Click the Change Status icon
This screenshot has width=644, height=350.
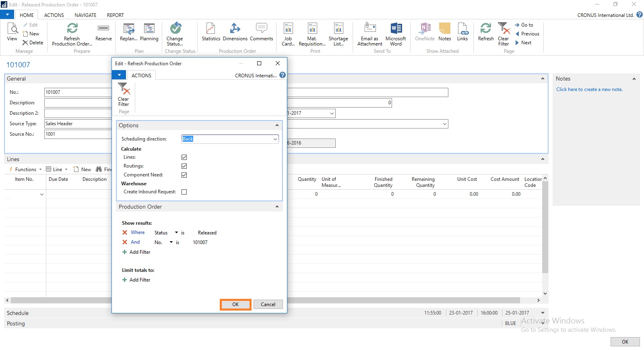tap(175, 34)
